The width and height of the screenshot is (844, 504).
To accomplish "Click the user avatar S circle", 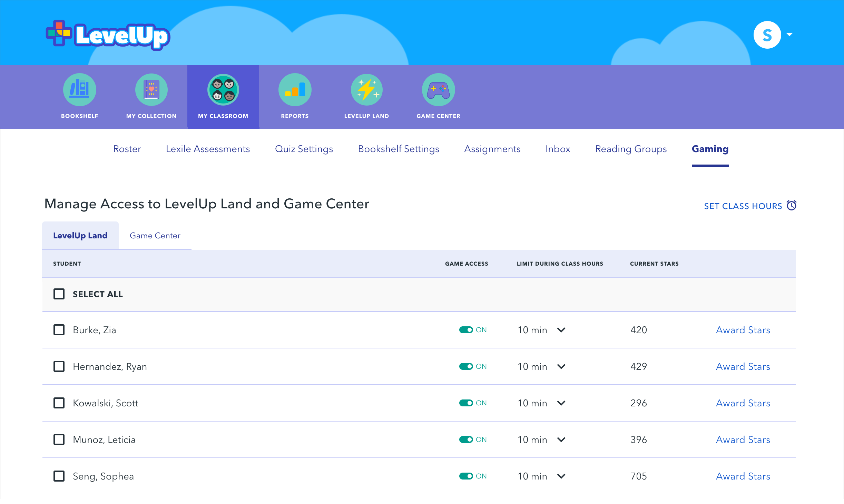I will point(767,35).
